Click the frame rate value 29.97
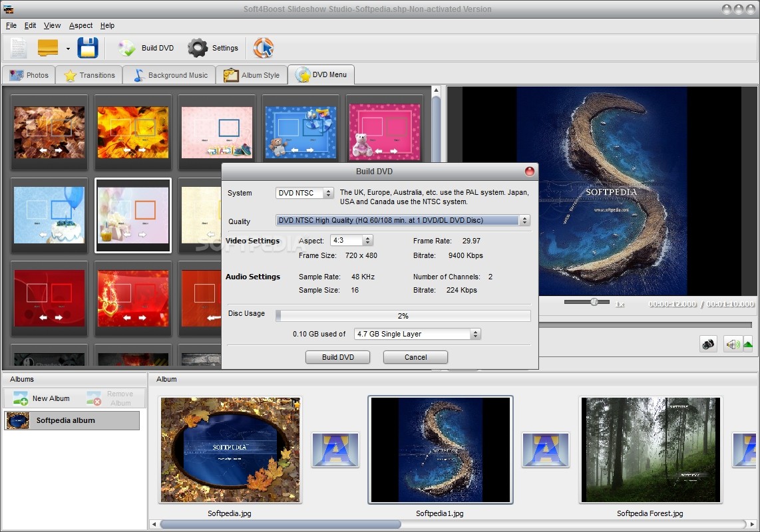 coord(471,241)
